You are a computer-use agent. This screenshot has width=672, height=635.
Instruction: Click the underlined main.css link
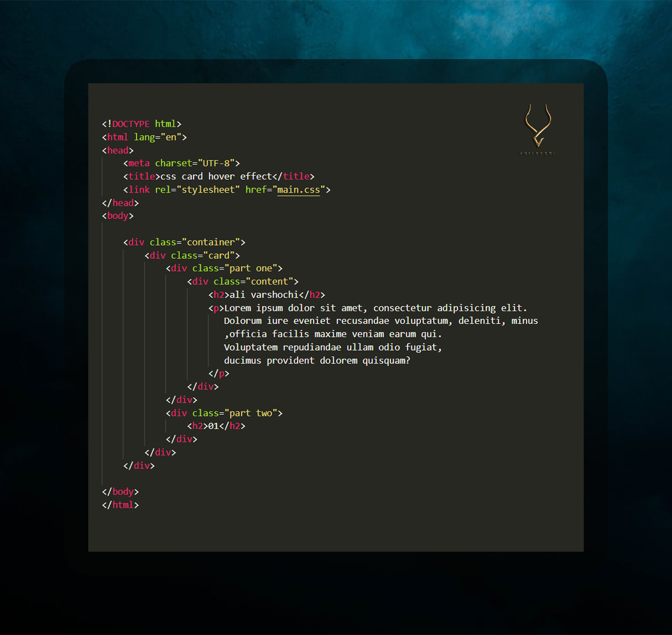point(298,189)
